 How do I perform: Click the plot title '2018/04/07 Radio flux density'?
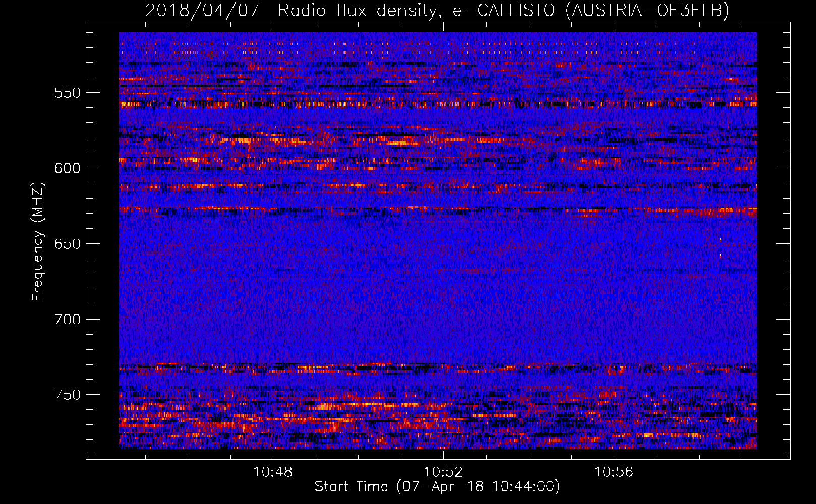tap(437, 10)
